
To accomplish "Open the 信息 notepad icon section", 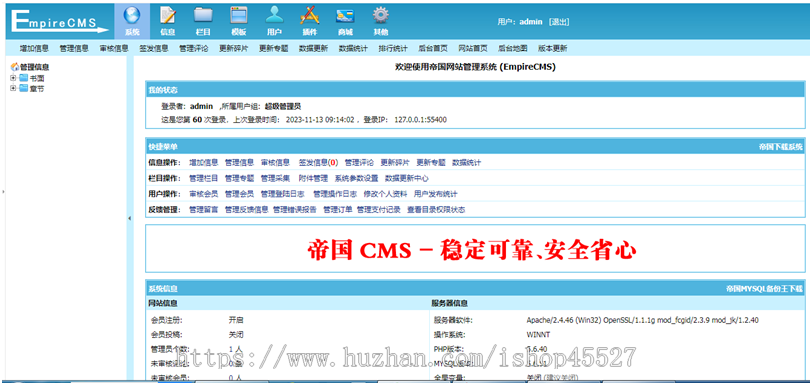I will [x=168, y=21].
